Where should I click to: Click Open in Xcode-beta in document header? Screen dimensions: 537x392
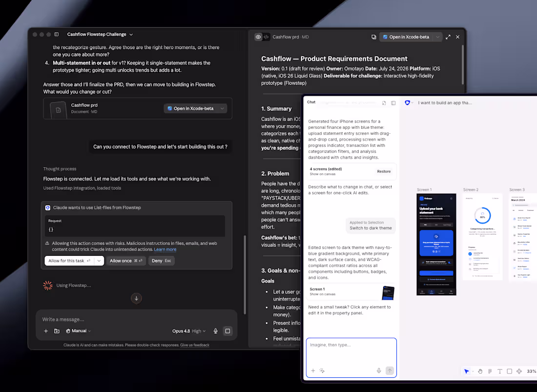(x=406, y=37)
